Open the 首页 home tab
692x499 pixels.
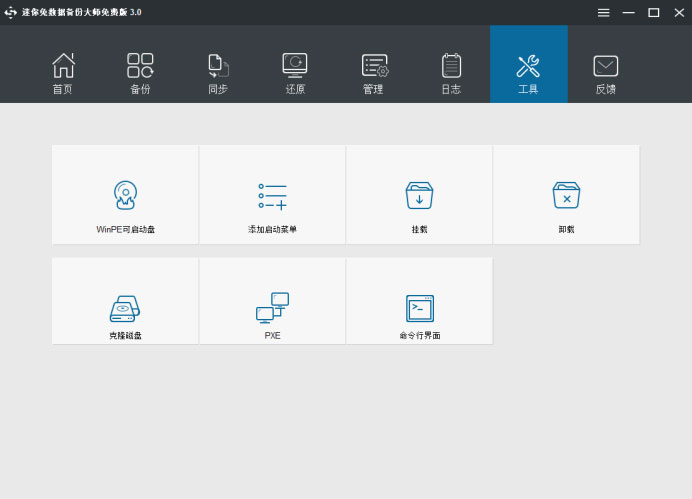(x=63, y=73)
